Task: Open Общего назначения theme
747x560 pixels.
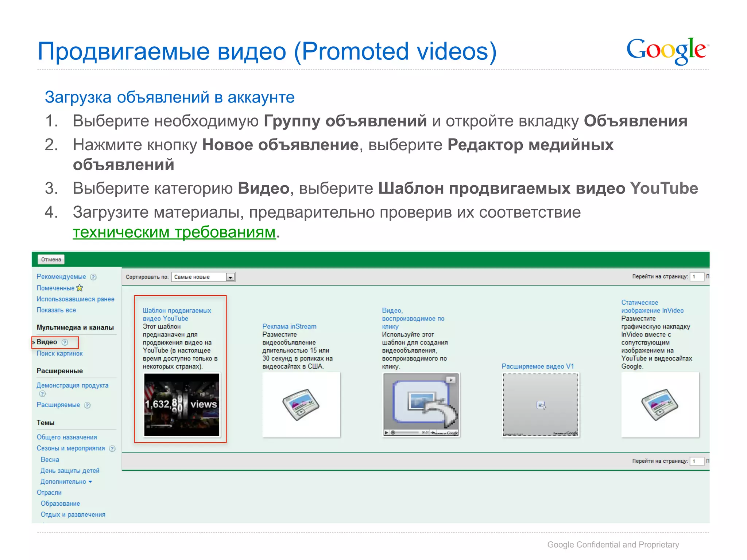Action: (67, 437)
